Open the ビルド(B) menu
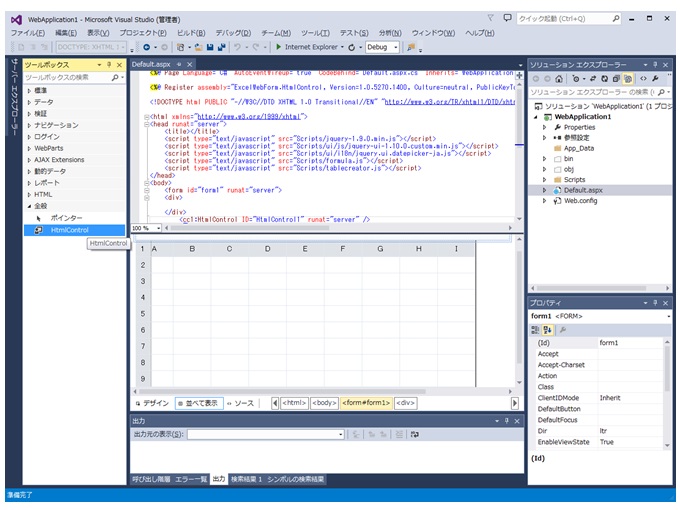The image size is (680, 510). tap(191, 33)
